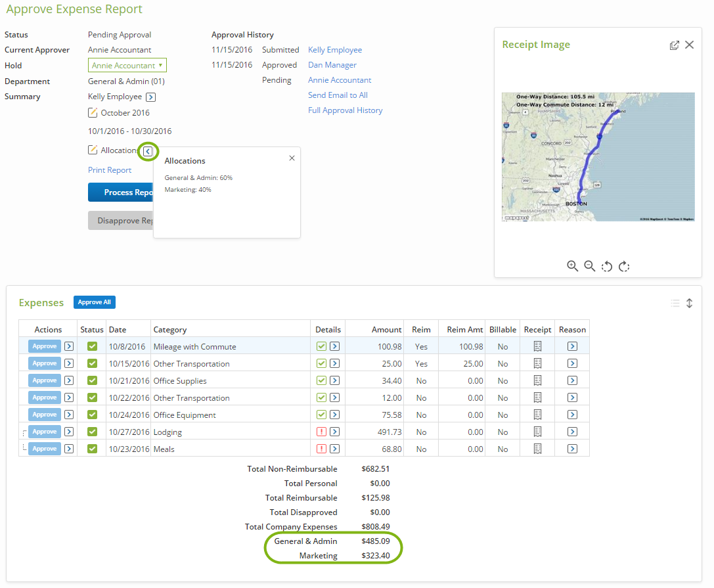Edit the October 2016 report name

click(x=93, y=112)
